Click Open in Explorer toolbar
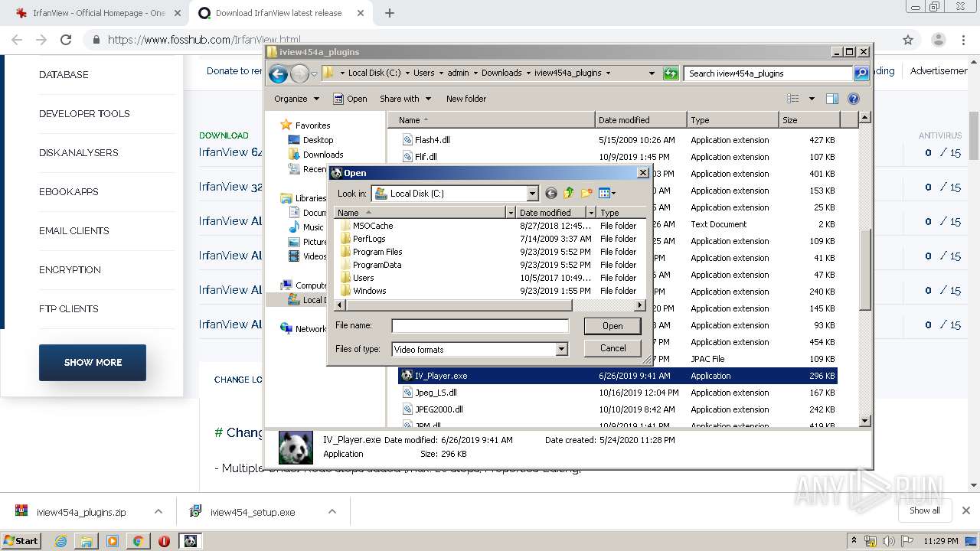The width and height of the screenshot is (980, 551). click(350, 99)
